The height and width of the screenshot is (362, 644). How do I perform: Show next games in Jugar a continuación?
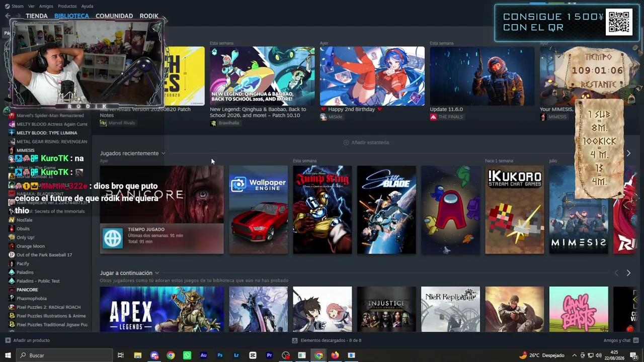(628, 273)
